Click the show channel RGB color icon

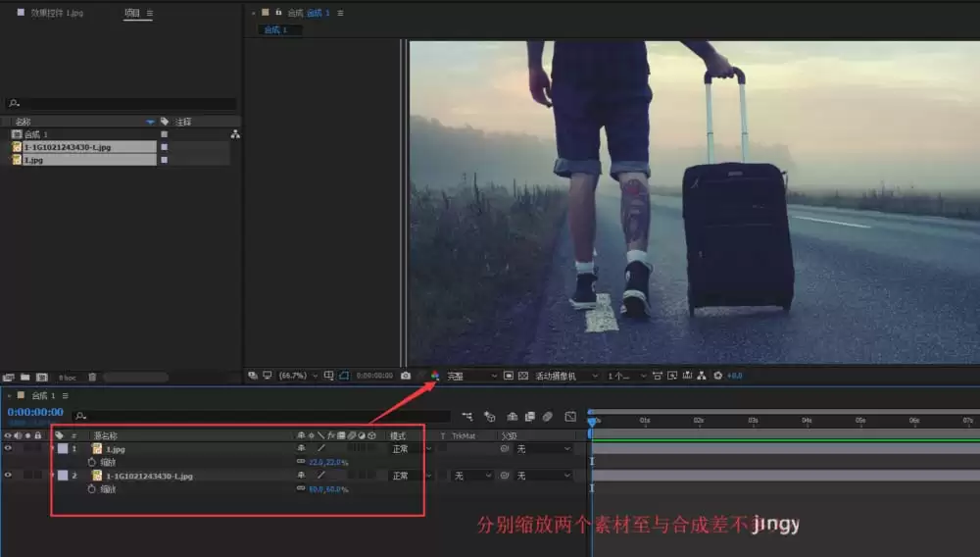435,376
